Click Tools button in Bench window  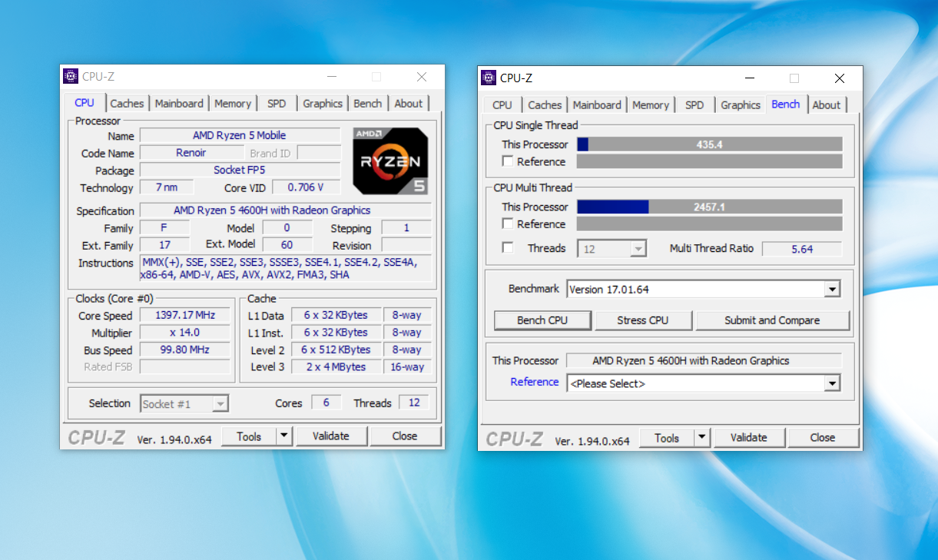coord(667,438)
